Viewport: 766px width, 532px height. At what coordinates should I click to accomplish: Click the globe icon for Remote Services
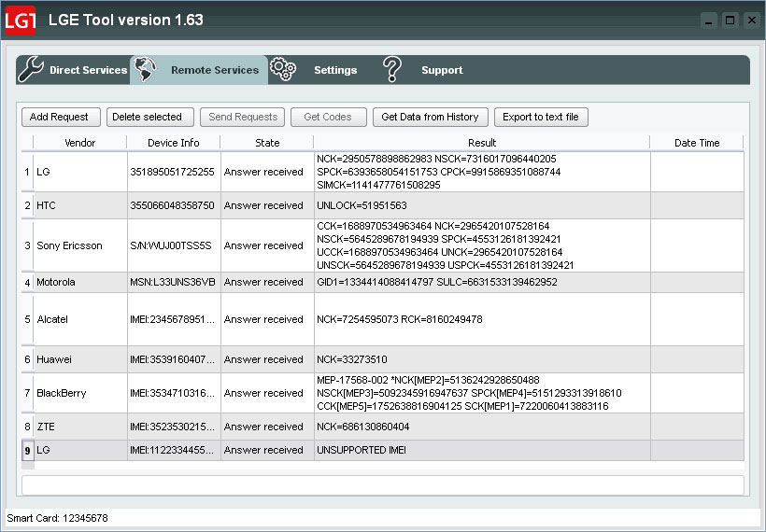pos(145,69)
